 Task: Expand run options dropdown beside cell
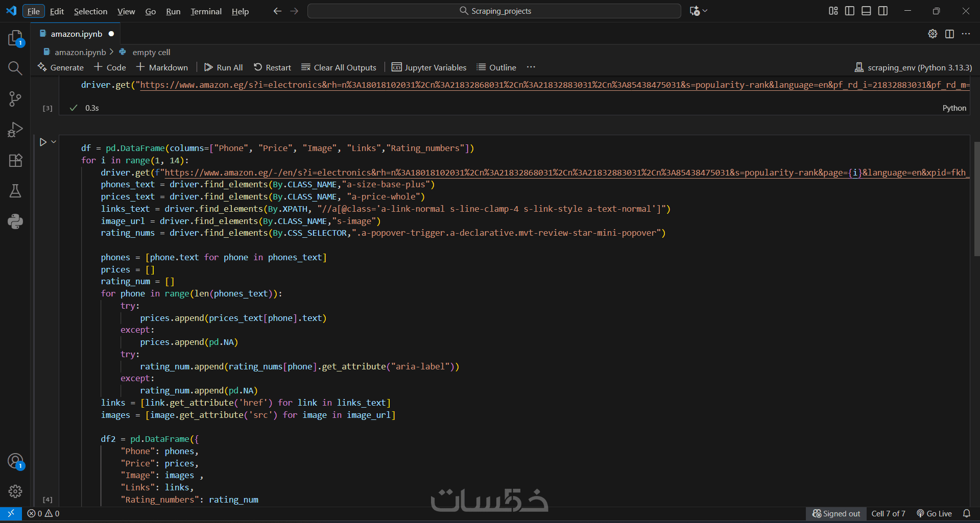coord(54,142)
